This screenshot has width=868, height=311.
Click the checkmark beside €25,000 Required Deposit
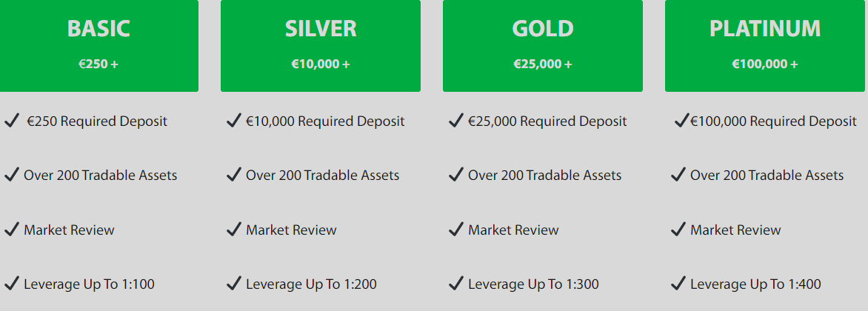(x=456, y=120)
